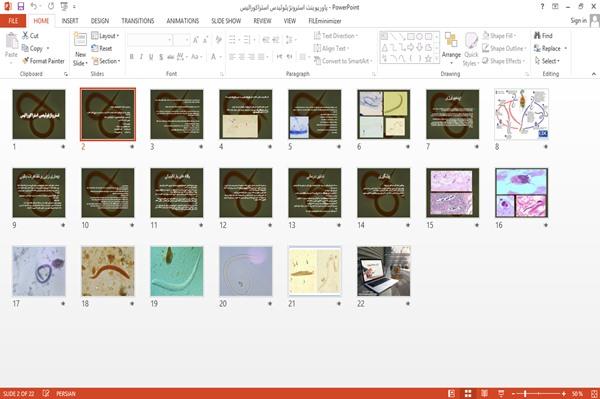Click the Find icon
This screenshot has height=399, width=600.
tap(543, 36)
